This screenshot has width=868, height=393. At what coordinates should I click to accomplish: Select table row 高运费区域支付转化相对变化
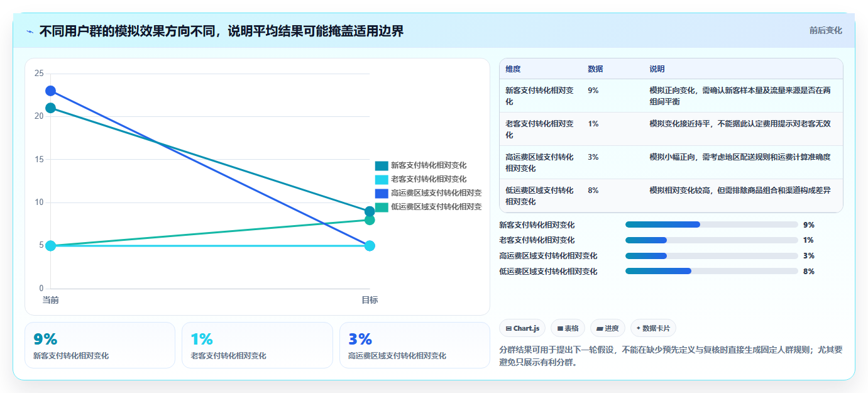pyautogui.click(x=671, y=162)
